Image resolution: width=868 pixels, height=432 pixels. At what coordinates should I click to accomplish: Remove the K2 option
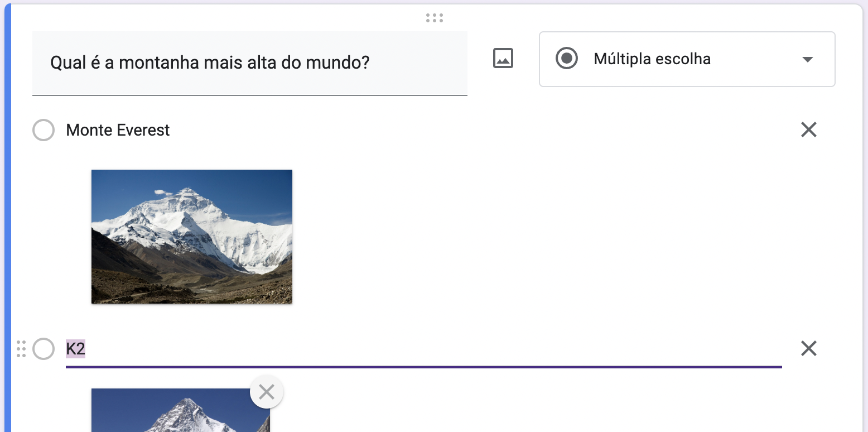click(809, 349)
